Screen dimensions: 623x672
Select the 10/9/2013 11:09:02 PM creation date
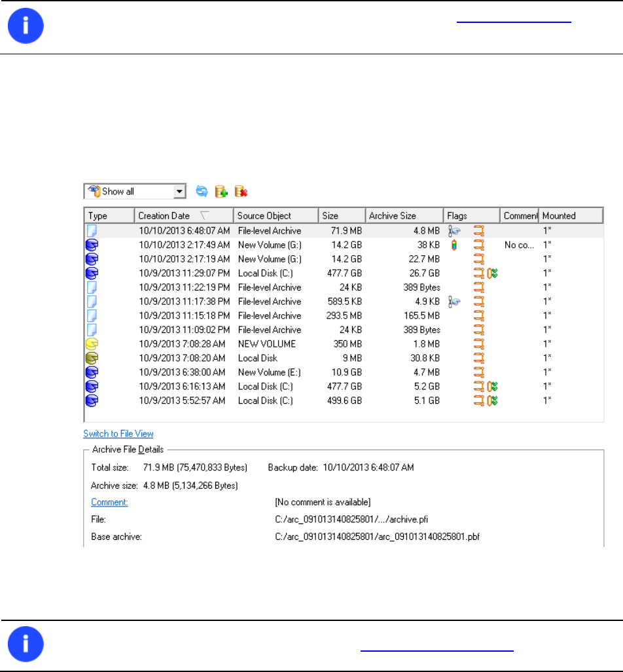(x=185, y=330)
